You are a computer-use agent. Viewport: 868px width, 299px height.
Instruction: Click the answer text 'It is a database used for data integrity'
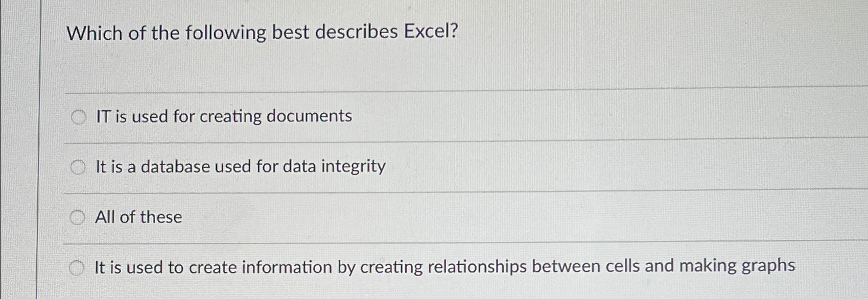240,166
